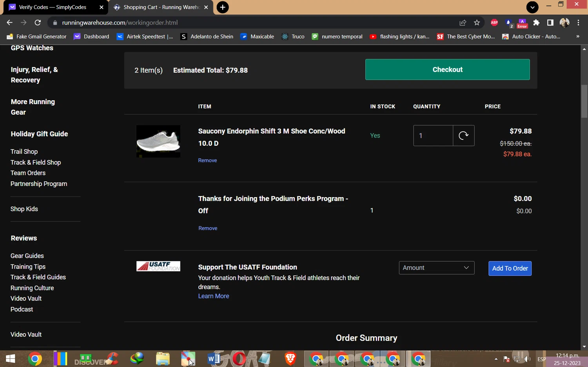This screenshot has height=367, width=588.
Task: Open Shop Kids link
Action: pyautogui.click(x=24, y=209)
